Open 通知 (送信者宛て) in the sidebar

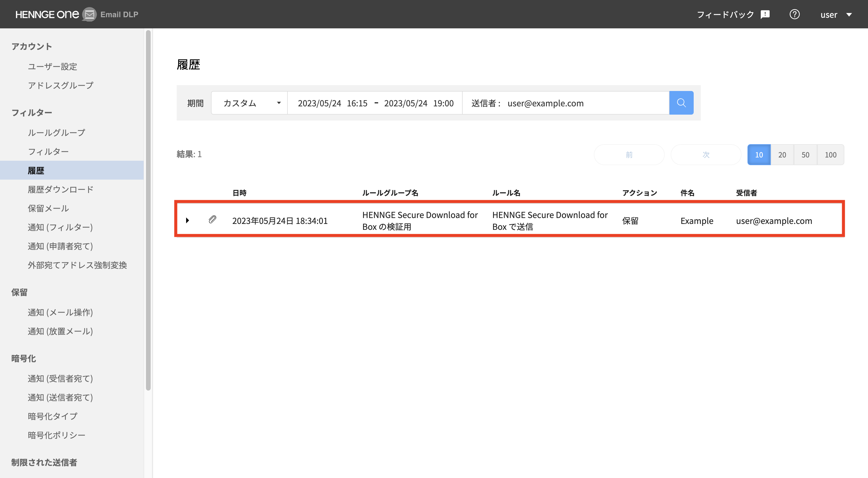coord(60,397)
